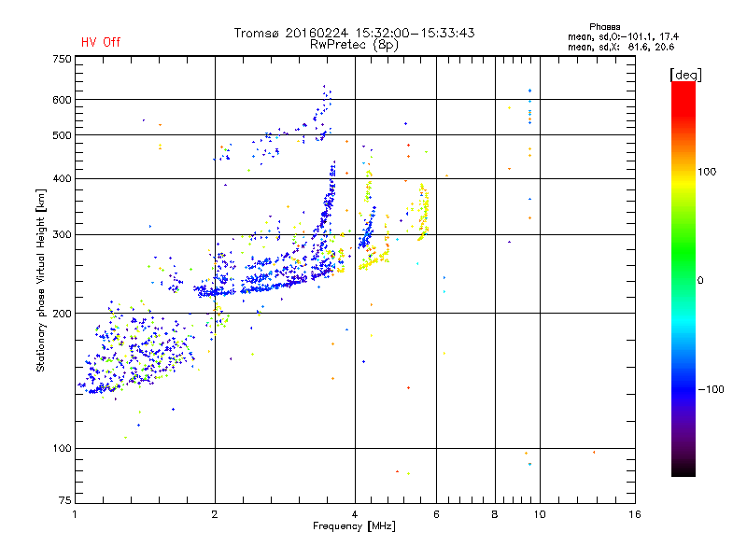This screenshot has height=560, width=747.
Task: Click the y-axis tick label '400'
Action: point(62,178)
